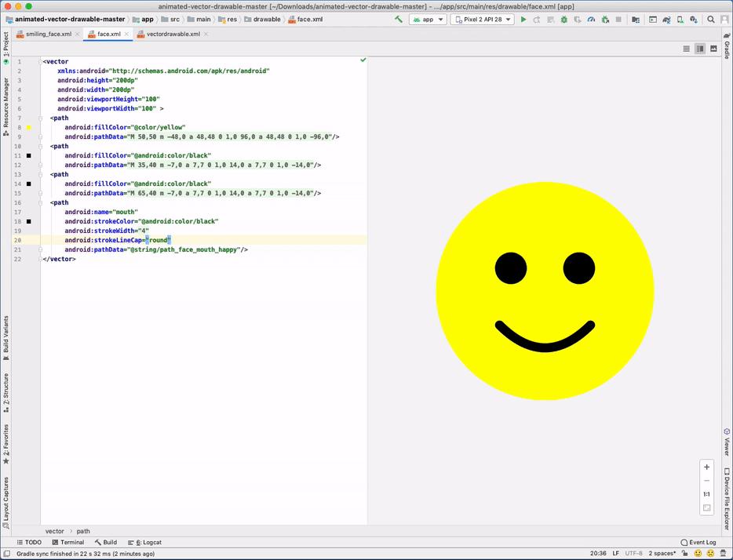This screenshot has width=733, height=560.
Task: Click the Make Project hammer icon
Action: click(x=399, y=20)
